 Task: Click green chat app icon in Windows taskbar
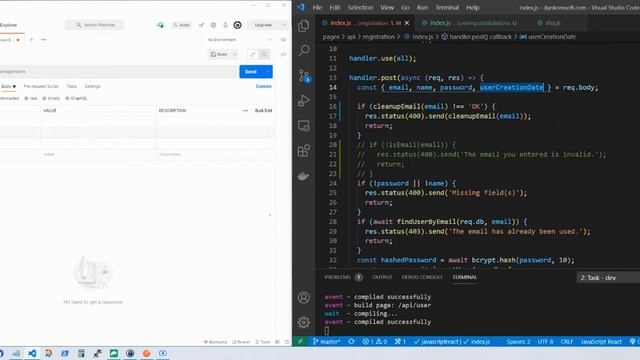pyautogui.click(x=113, y=353)
